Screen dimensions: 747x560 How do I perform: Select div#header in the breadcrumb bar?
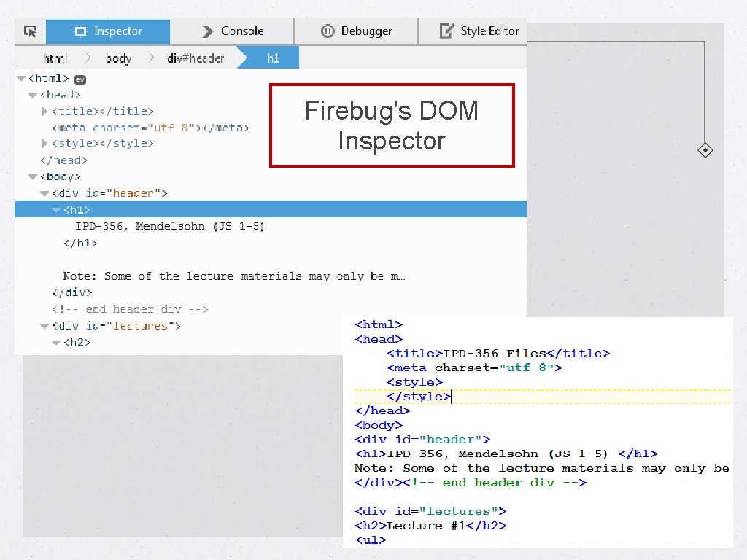pyautogui.click(x=196, y=58)
